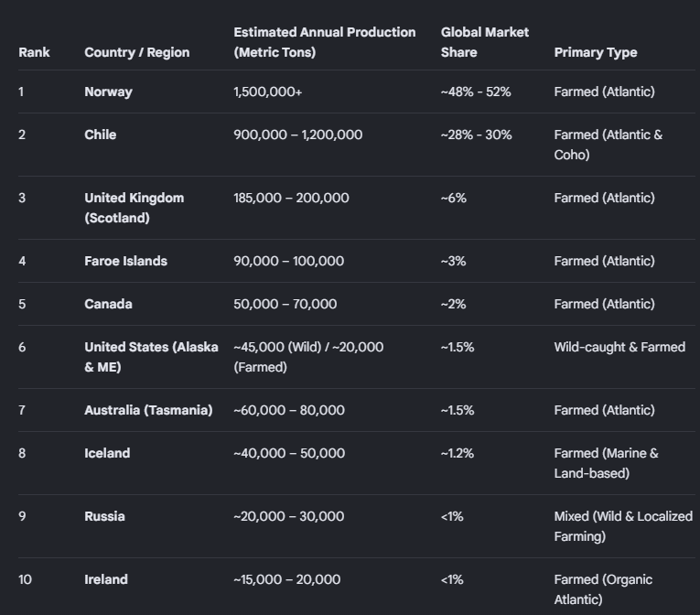Click the Global Market Share header
Viewport: 700px width, 615px height.
coord(485,42)
